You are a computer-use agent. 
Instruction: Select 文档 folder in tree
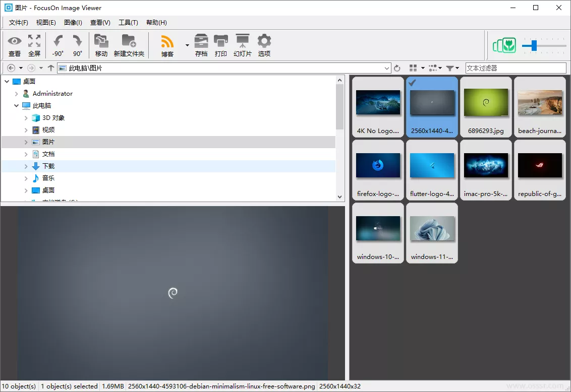[48, 154]
